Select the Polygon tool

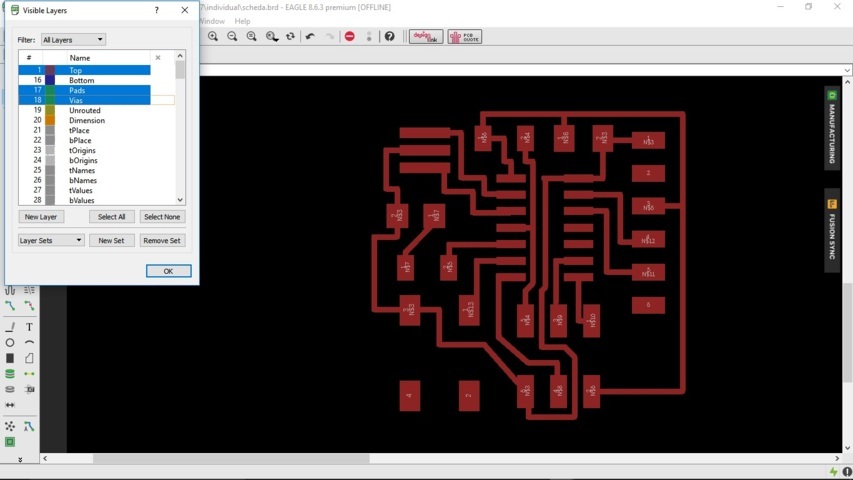29,358
